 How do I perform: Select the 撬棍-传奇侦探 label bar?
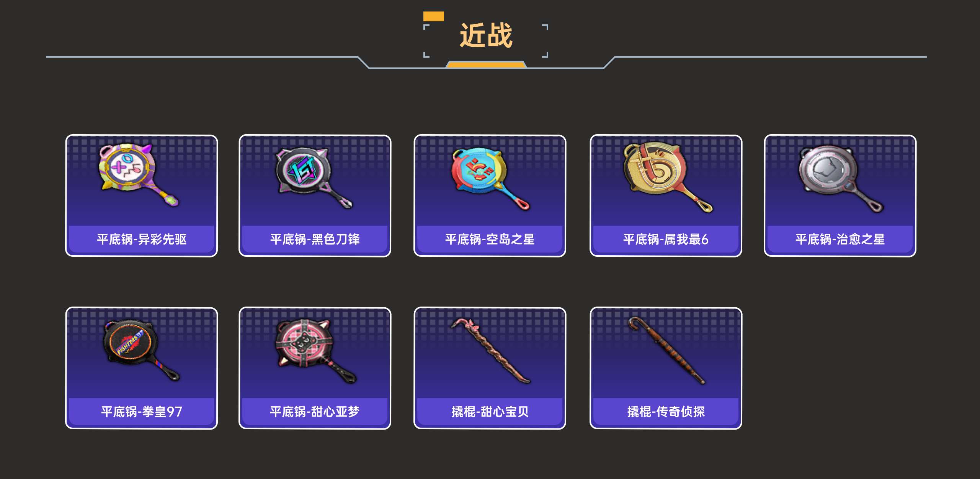(x=666, y=412)
